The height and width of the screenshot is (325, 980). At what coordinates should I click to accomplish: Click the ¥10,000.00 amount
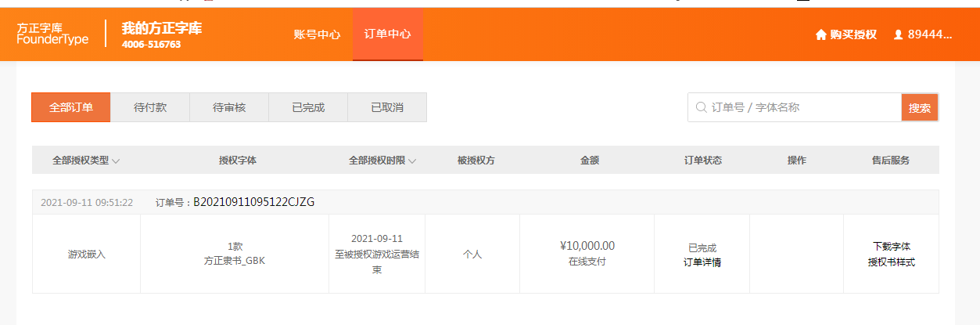[587, 246]
